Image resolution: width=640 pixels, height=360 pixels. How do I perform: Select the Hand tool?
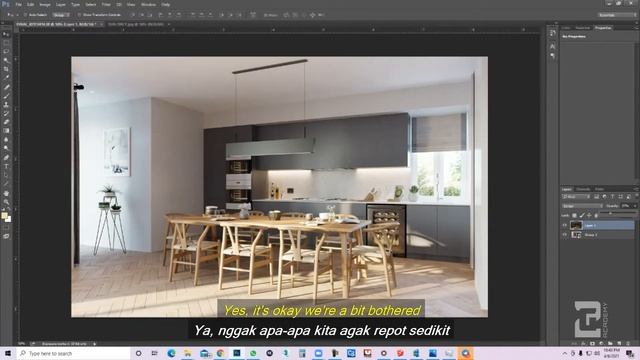(6, 193)
